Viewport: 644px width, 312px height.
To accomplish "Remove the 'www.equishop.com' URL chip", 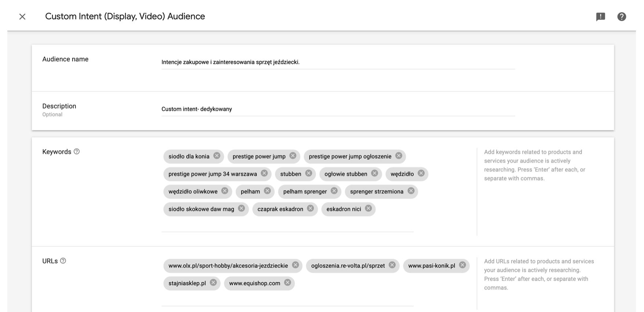I will point(287,283).
